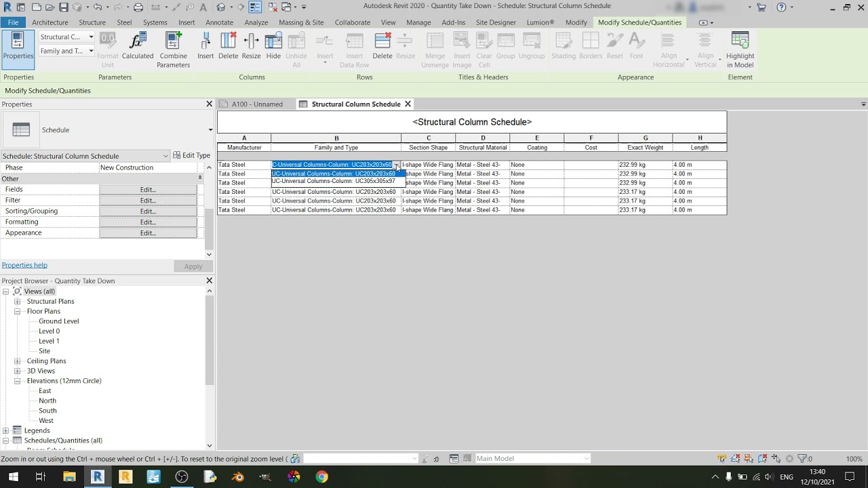This screenshot has width=868, height=488.
Task: Expand the Structural Plans node
Action: point(18,302)
